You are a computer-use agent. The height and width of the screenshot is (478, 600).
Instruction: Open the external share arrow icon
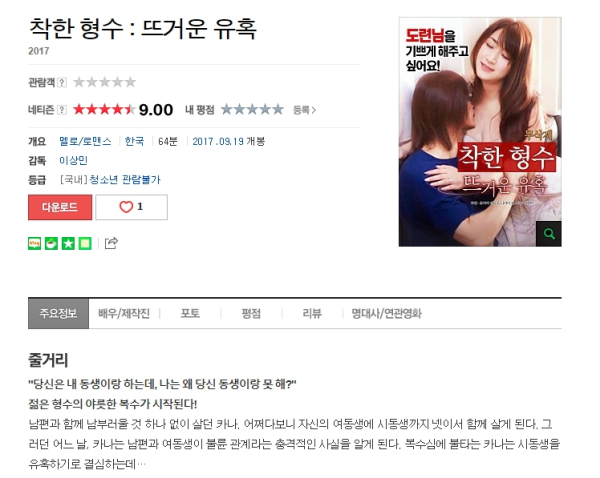coord(111,243)
